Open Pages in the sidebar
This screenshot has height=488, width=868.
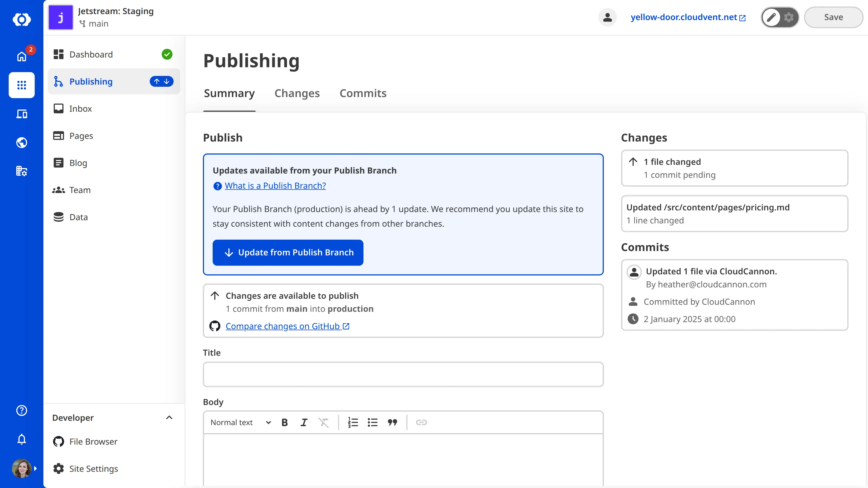click(x=114, y=136)
